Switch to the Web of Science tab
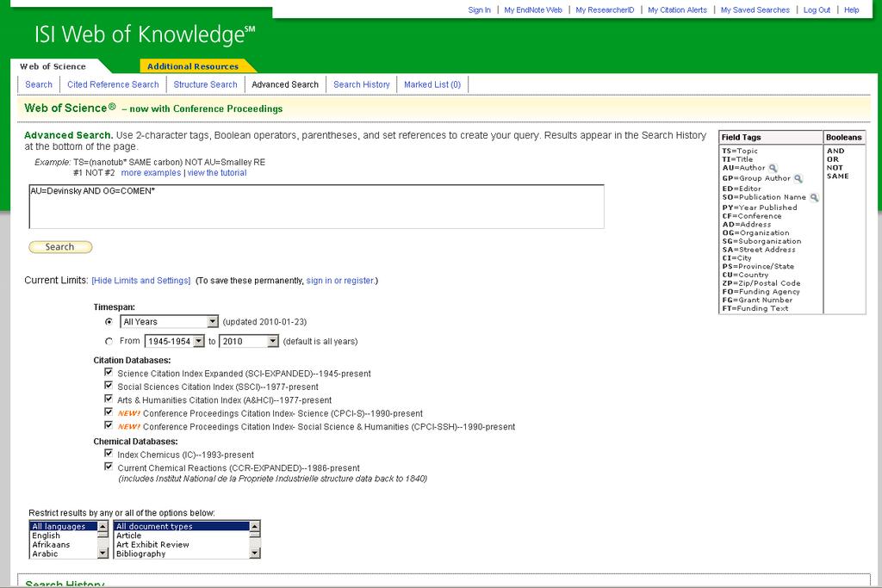This screenshot has height=588, width=882. tap(53, 66)
